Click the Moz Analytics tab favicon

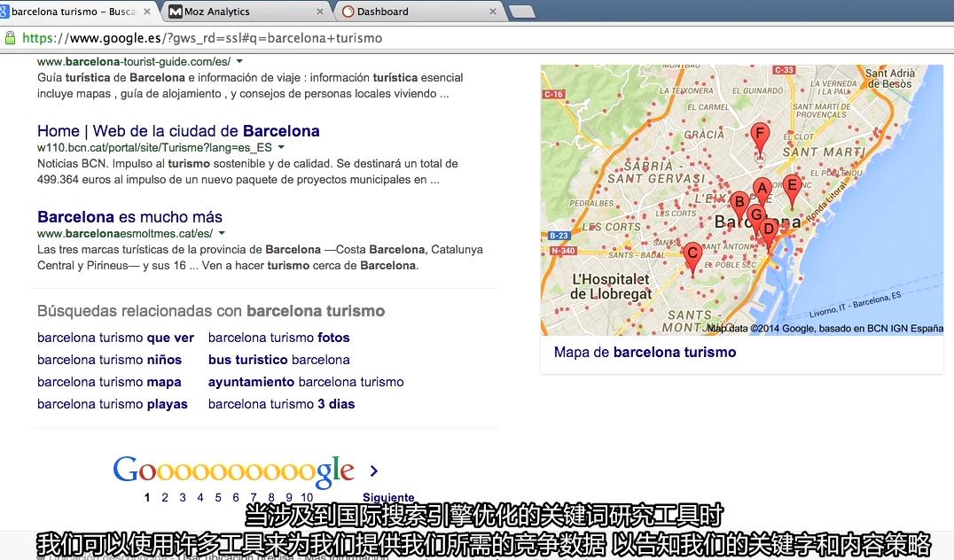(x=176, y=12)
